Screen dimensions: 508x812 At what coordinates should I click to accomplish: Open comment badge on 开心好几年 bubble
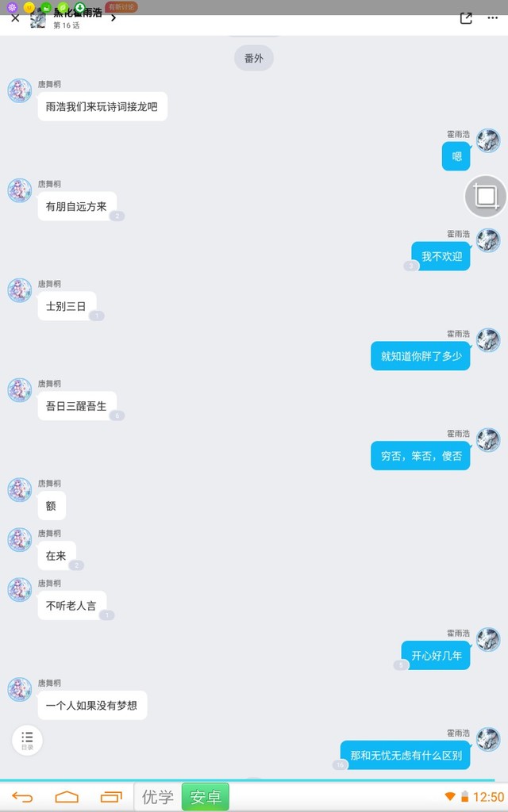pos(401,665)
